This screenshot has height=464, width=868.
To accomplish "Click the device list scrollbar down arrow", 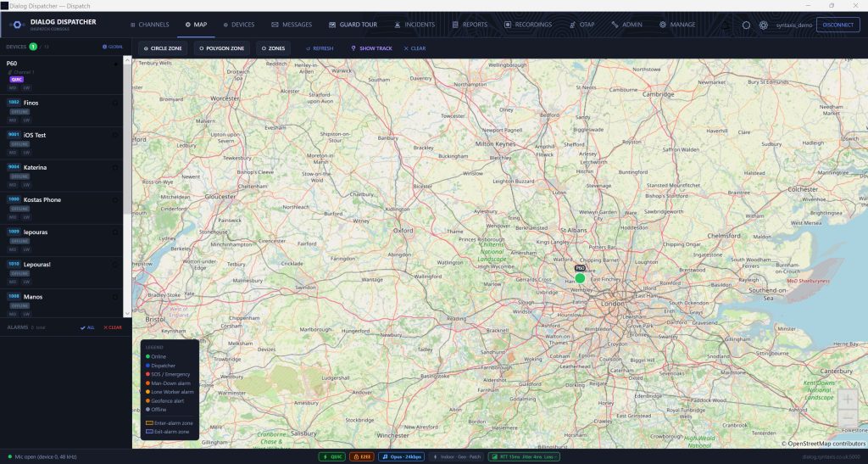I will (127, 313).
